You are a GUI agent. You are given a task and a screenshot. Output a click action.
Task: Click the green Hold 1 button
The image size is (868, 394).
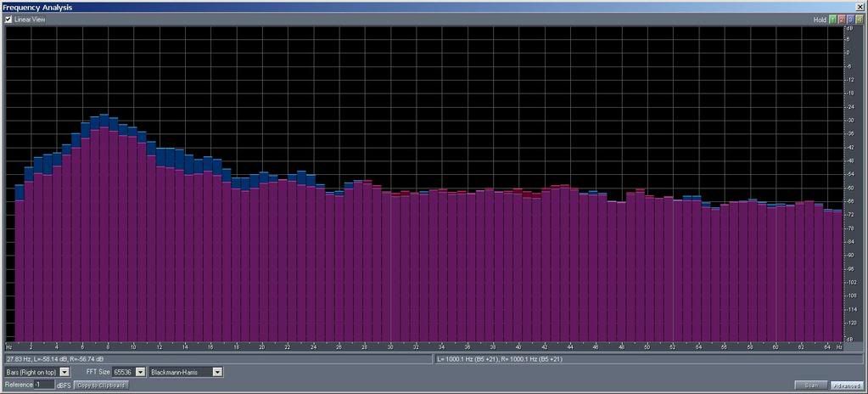(832, 20)
